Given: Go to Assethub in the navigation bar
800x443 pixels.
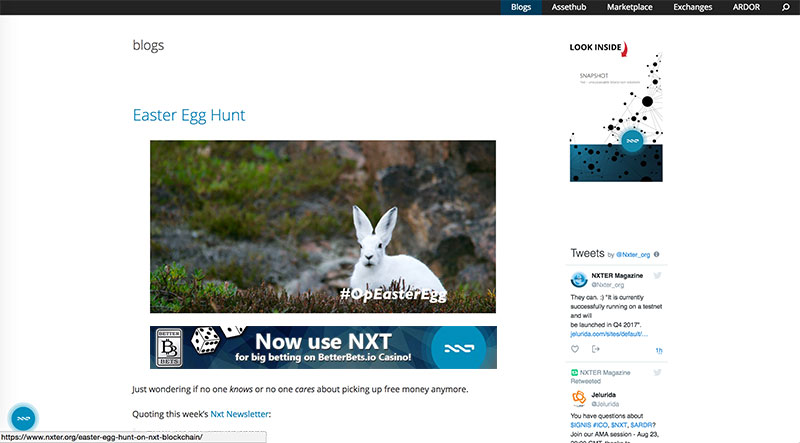Looking at the screenshot, I should point(569,7).
